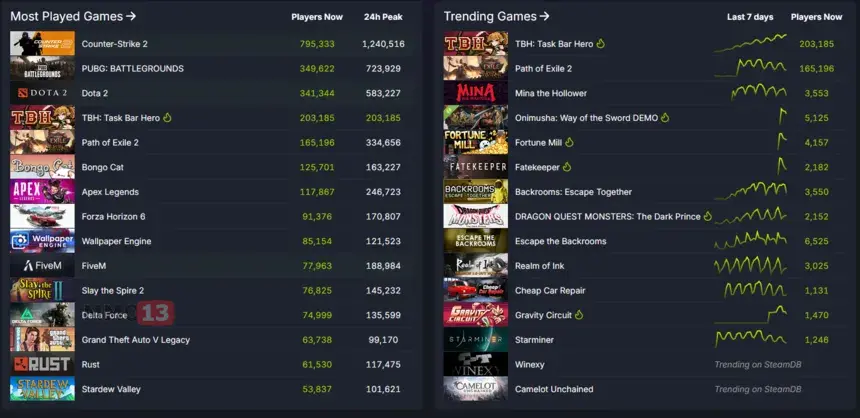Click the Gravity Circuit thumbnail
The image size is (860, 418).
pyautogui.click(x=476, y=315)
